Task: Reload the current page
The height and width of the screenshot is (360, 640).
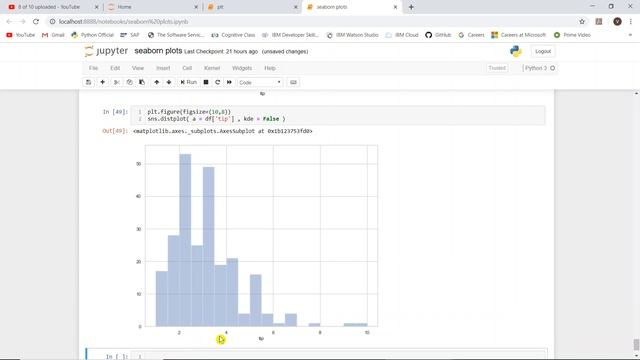Action: [36, 22]
